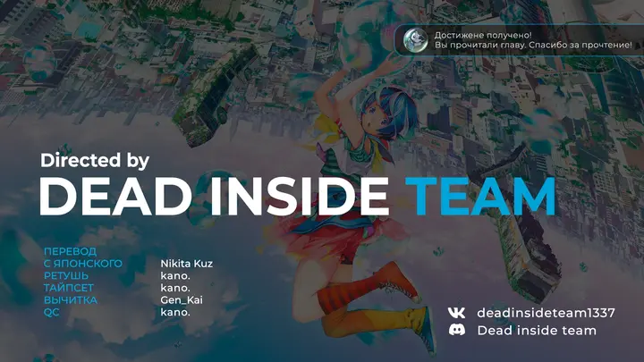Viewport: 644px width, 362px height.
Task: Click the achievement notification badge icon
Action: [415, 40]
